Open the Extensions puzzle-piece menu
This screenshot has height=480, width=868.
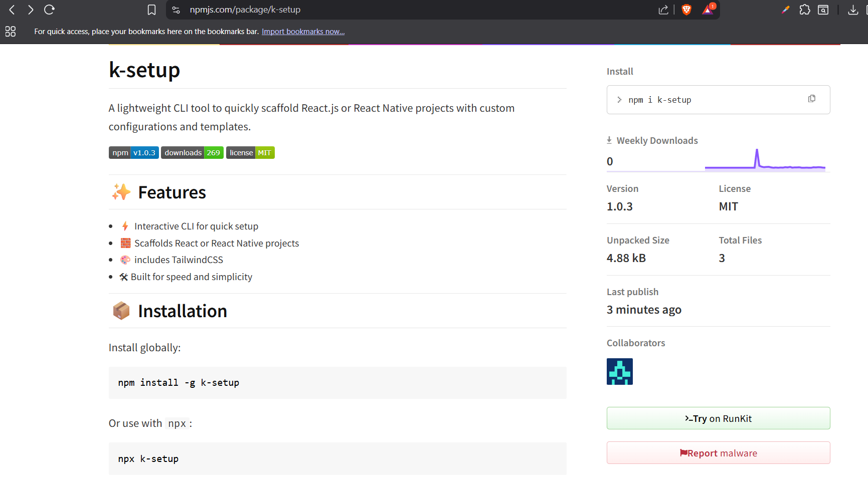(x=804, y=10)
